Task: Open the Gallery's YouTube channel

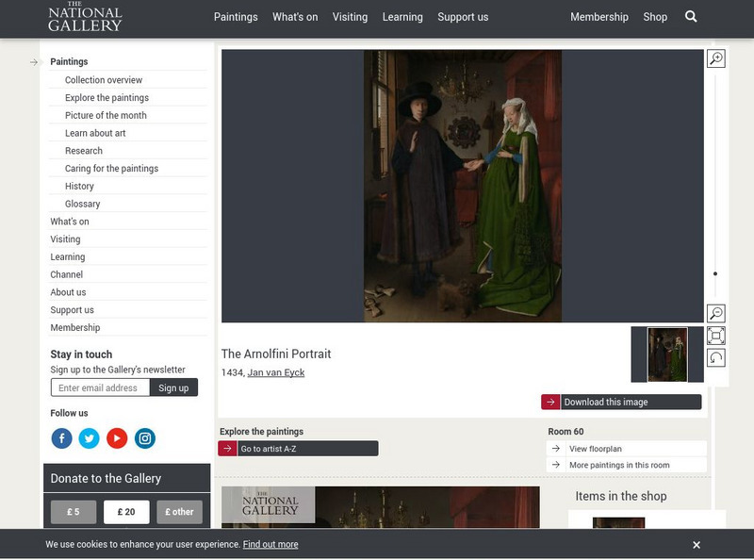Action: (x=117, y=438)
